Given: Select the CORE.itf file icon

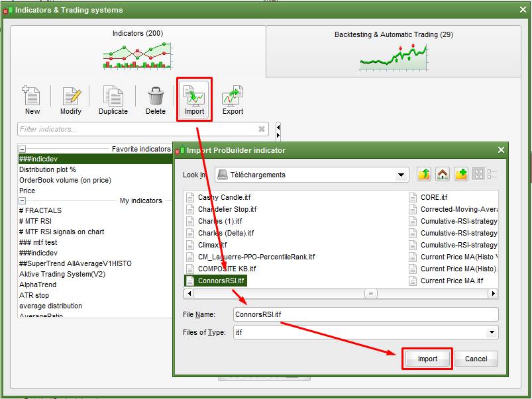Looking at the screenshot, I should (x=413, y=198).
